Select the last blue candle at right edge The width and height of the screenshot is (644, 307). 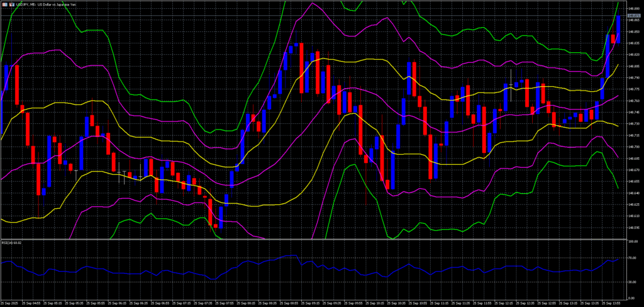tap(618, 30)
